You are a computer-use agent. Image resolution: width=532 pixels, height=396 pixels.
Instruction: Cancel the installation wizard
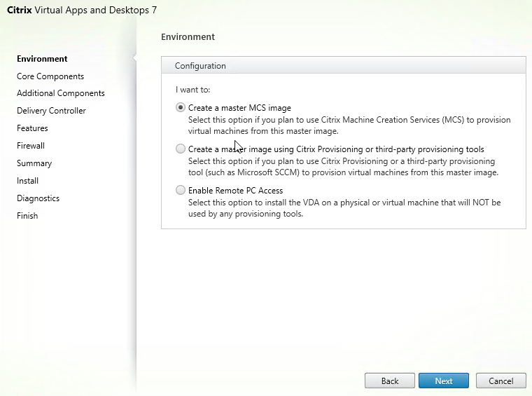click(500, 381)
